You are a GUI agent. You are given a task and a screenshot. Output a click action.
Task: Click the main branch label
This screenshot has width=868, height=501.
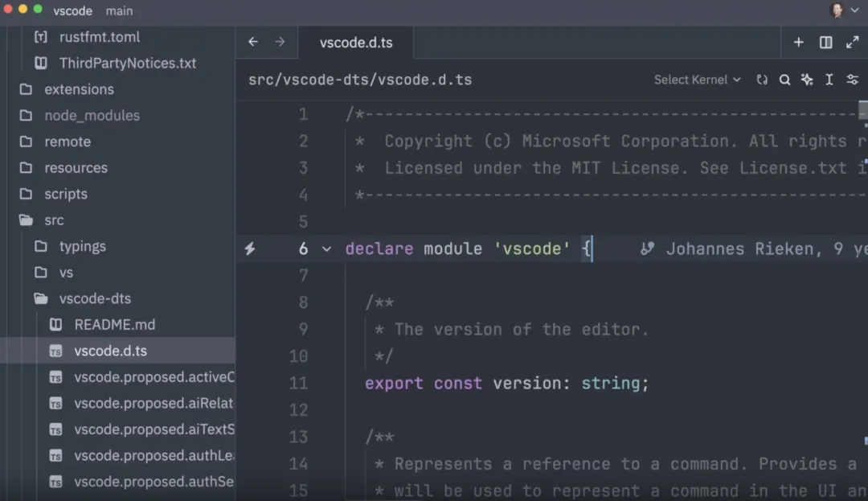point(119,10)
